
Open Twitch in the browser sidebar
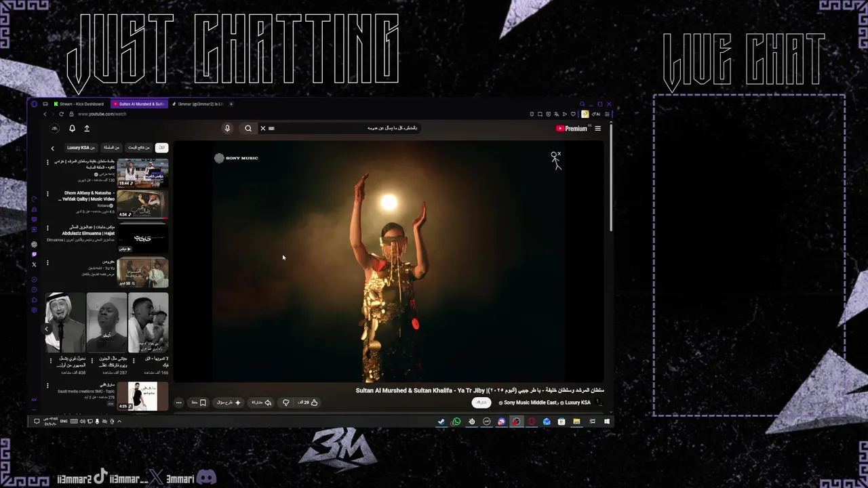34,254
